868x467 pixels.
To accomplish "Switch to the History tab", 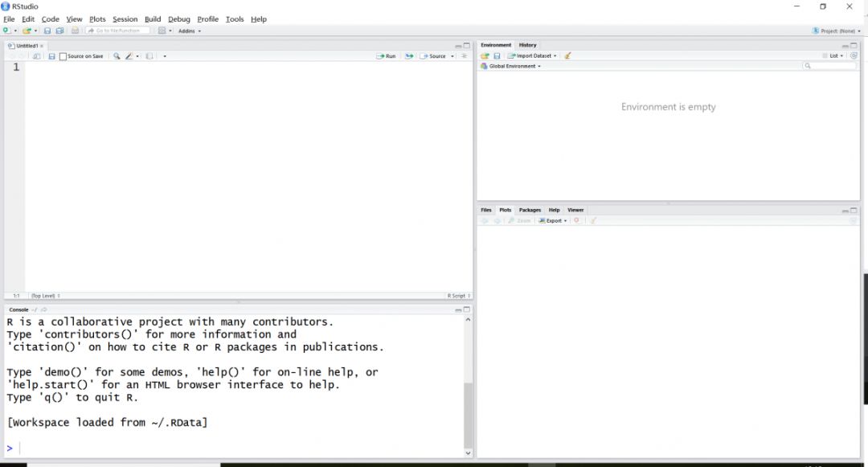I will pyautogui.click(x=527, y=45).
